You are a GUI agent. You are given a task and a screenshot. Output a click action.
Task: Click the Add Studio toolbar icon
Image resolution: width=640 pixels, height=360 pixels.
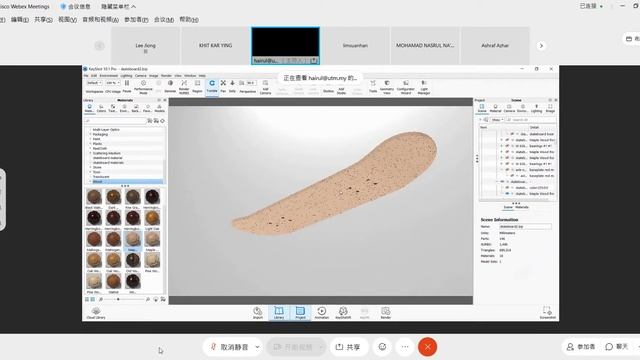pyautogui.click(x=341, y=87)
